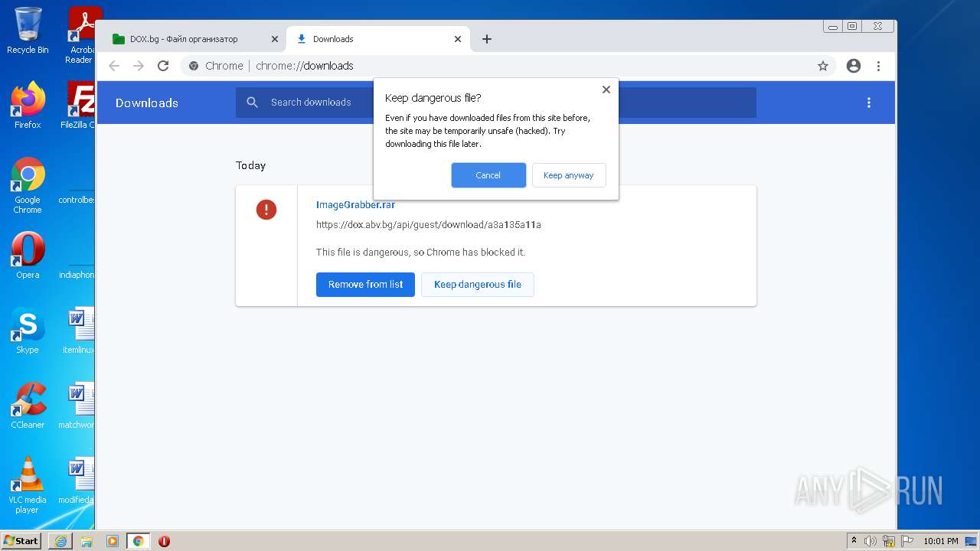This screenshot has width=980, height=551.
Task: Bookmark this page with star icon
Action: [823, 66]
